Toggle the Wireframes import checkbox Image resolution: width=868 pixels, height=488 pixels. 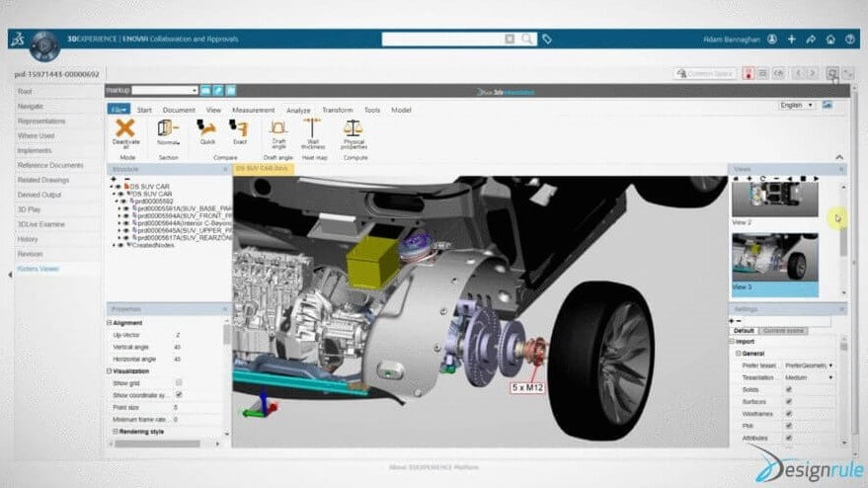click(789, 414)
